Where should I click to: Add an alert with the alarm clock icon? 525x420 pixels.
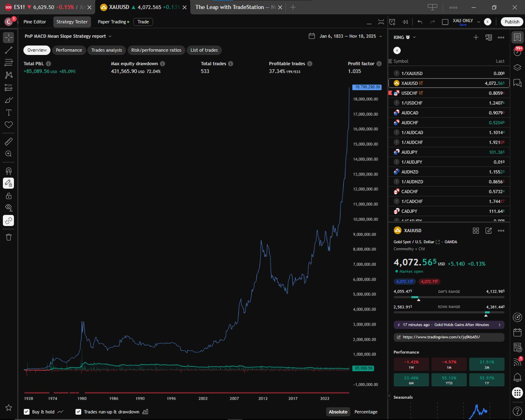pyautogui.click(x=393, y=22)
